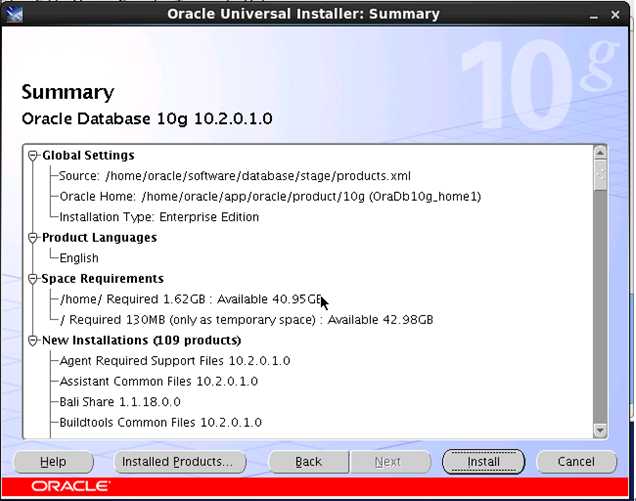Select the Source products.xml path row
The image size is (636, 501).
click(x=235, y=176)
